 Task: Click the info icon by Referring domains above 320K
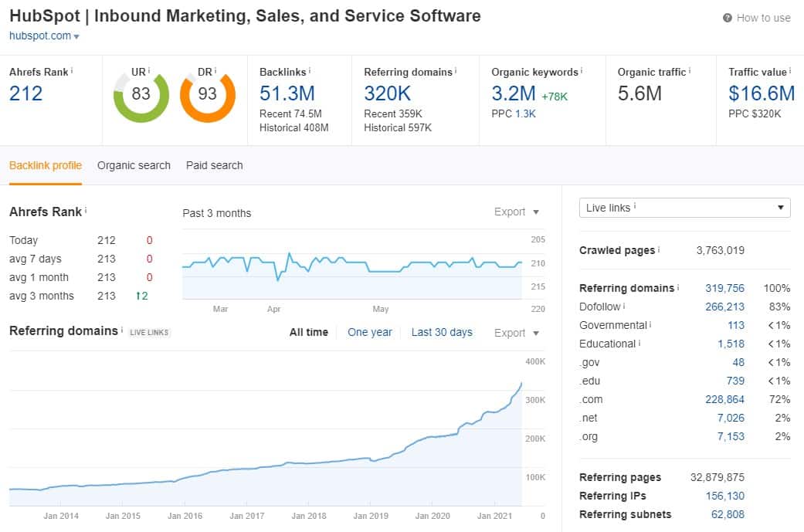[x=456, y=70]
